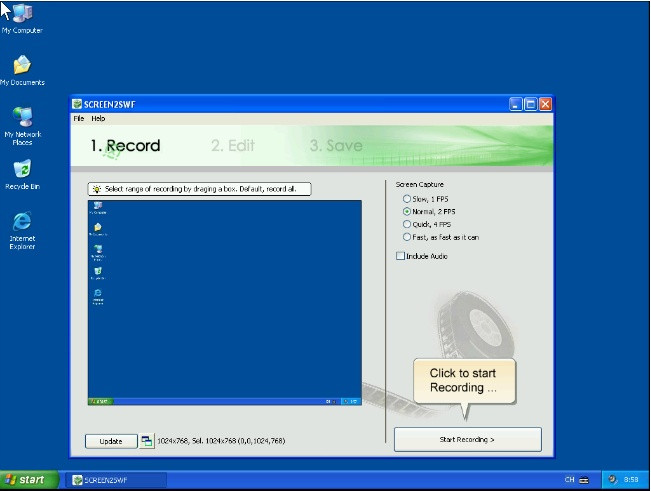Switch to the 1. Record step

point(125,146)
